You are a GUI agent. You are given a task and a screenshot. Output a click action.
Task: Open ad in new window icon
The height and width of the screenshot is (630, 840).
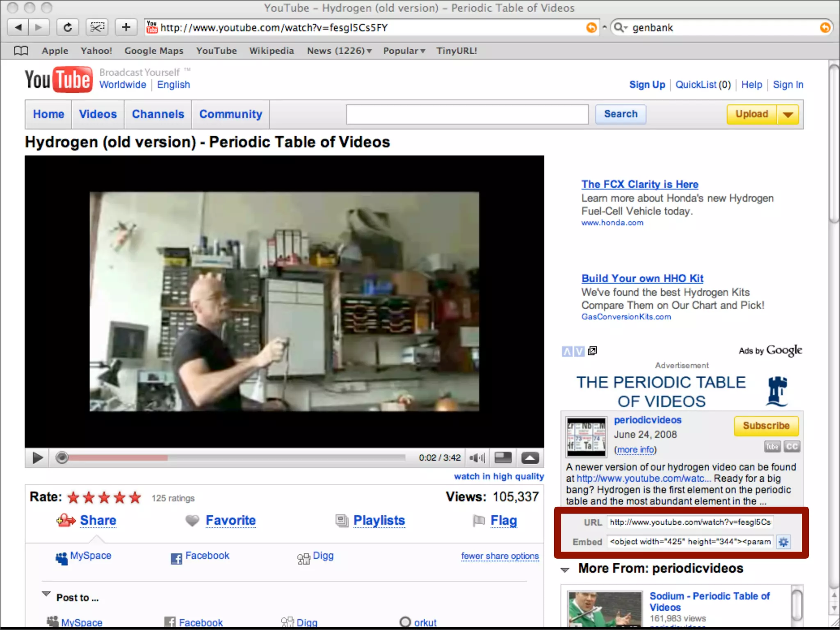click(x=592, y=351)
